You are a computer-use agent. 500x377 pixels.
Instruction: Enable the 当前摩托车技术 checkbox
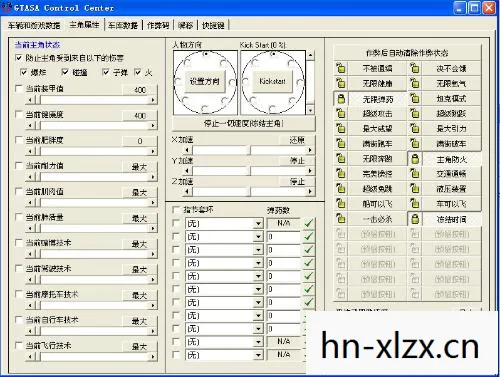(19, 294)
